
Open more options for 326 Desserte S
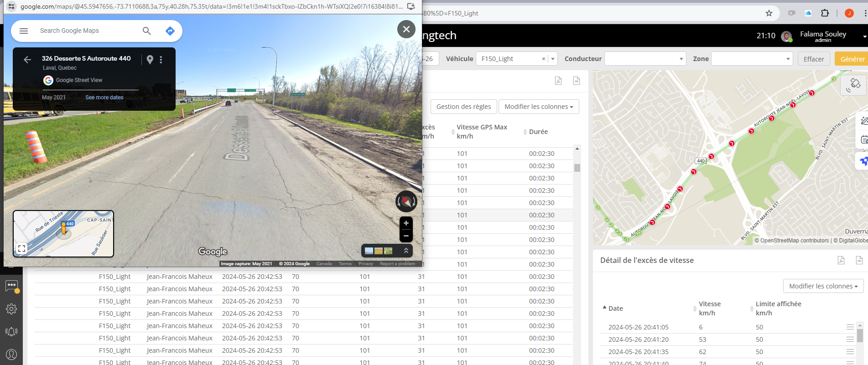tap(161, 60)
